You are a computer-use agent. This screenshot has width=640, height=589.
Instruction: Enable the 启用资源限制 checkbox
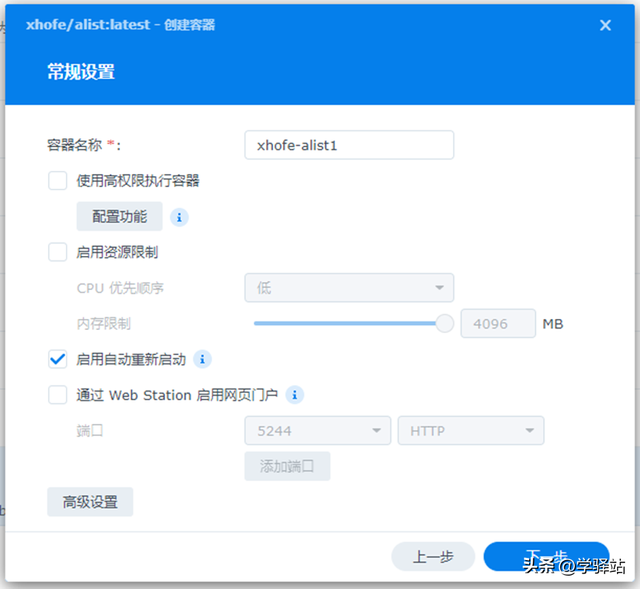tap(58, 252)
